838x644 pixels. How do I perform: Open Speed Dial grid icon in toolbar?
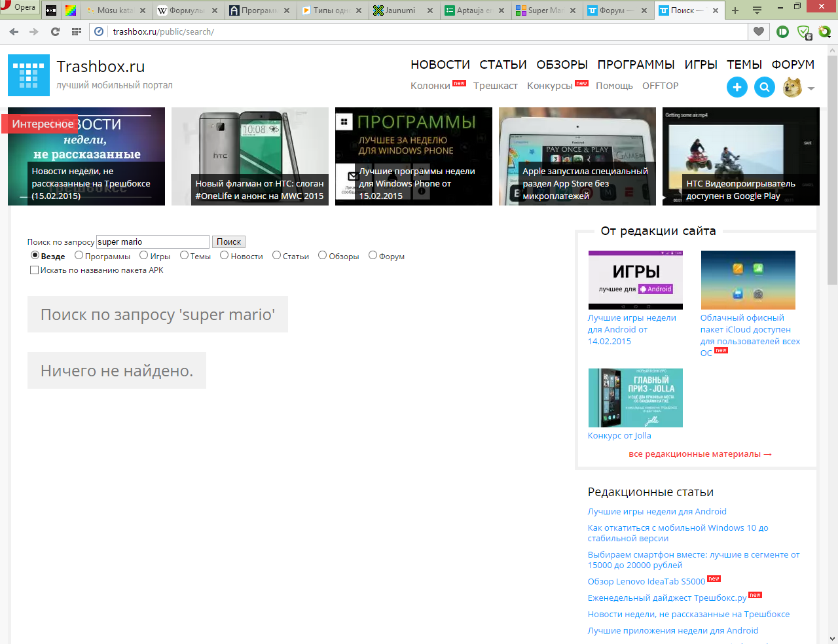(77, 31)
